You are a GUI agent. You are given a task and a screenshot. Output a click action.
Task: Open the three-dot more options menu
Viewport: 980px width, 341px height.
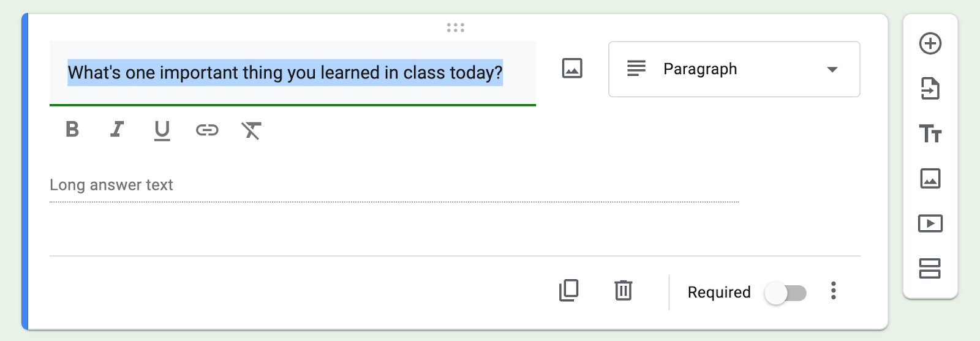point(833,291)
